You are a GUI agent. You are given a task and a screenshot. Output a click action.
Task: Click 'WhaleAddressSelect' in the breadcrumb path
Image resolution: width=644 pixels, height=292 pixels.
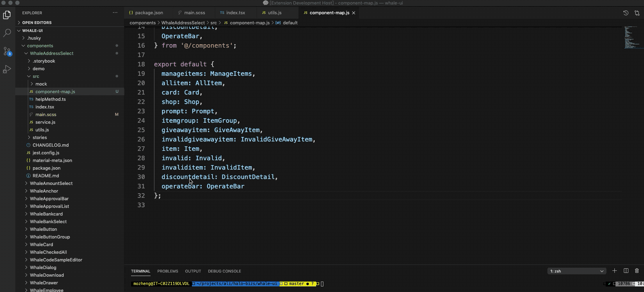click(x=183, y=23)
